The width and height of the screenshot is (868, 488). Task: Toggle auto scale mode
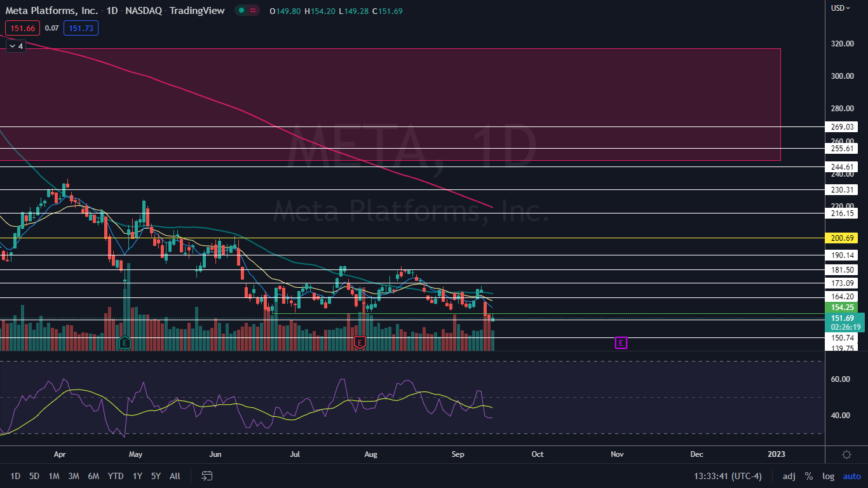point(852,476)
